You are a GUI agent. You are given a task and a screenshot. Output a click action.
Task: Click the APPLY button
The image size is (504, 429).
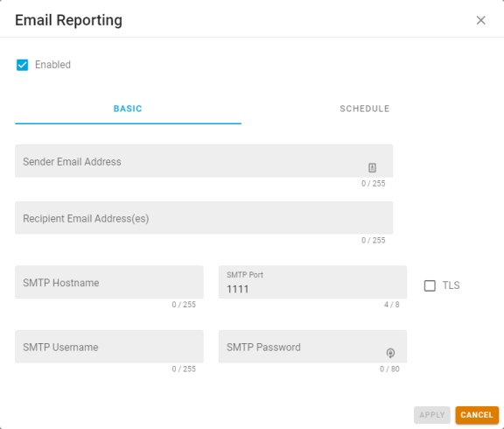coord(431,415)
